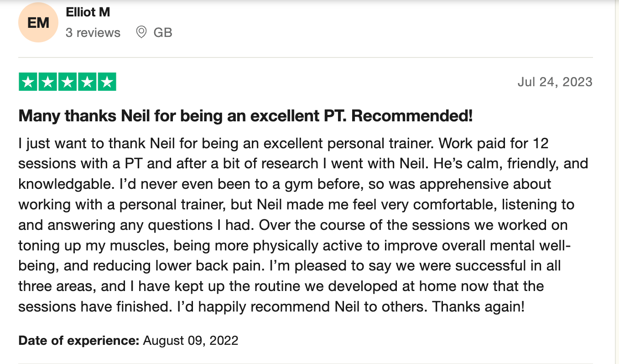This screenshot has height=364, width=619.
Task: View Elliot M's 3 reviews count
Action: click(x=93, y=33)
